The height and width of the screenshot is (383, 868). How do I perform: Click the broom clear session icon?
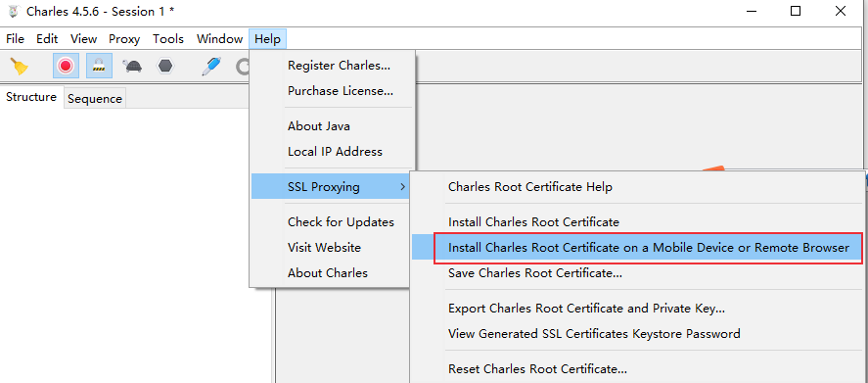coord(20,67)
